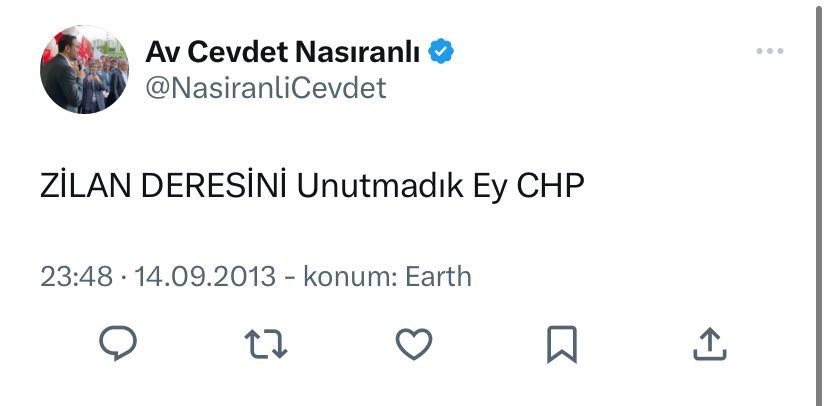Screen dimensions: 828x406
Task: Retweet using the arrows icon
Action: click(x=266, y=344)
